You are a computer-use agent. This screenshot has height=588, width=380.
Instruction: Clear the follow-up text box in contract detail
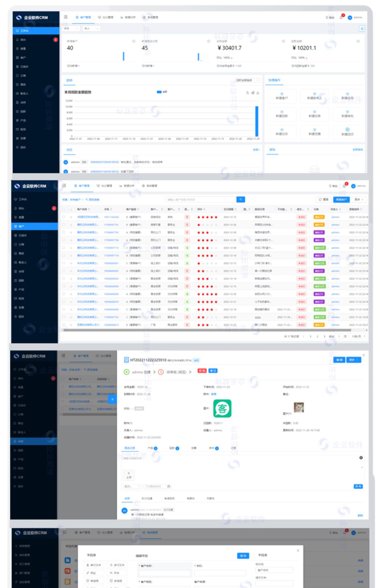361,458
